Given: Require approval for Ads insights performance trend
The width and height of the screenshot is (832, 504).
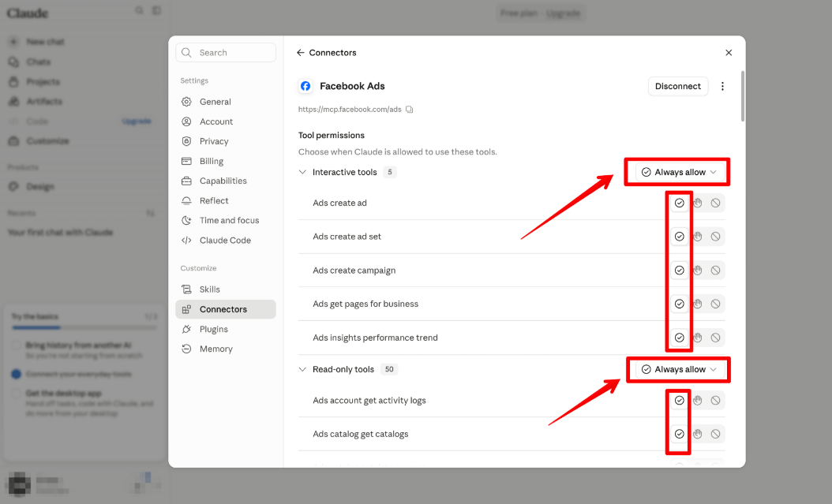Looking at the screenshot, I should (x=698, y=338).
